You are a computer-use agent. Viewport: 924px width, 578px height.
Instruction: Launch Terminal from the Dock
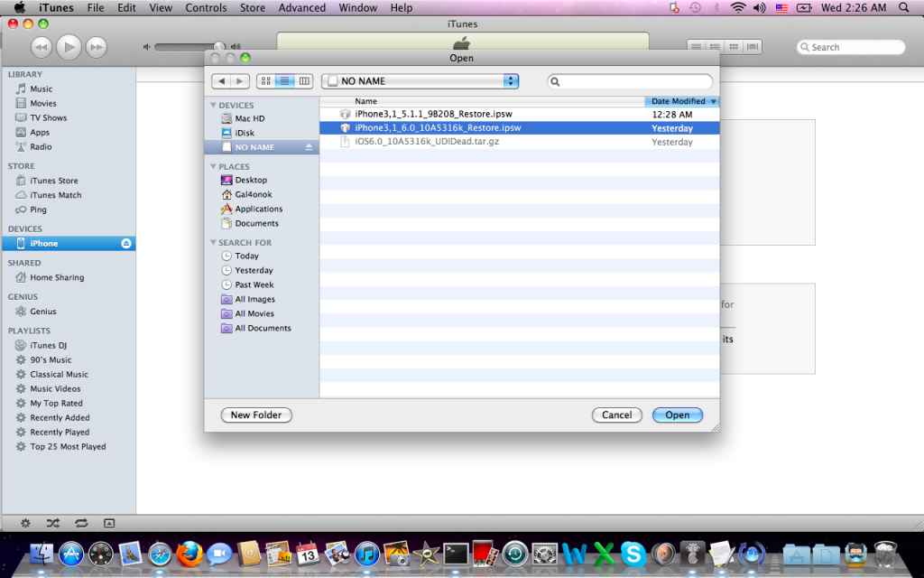456,555
